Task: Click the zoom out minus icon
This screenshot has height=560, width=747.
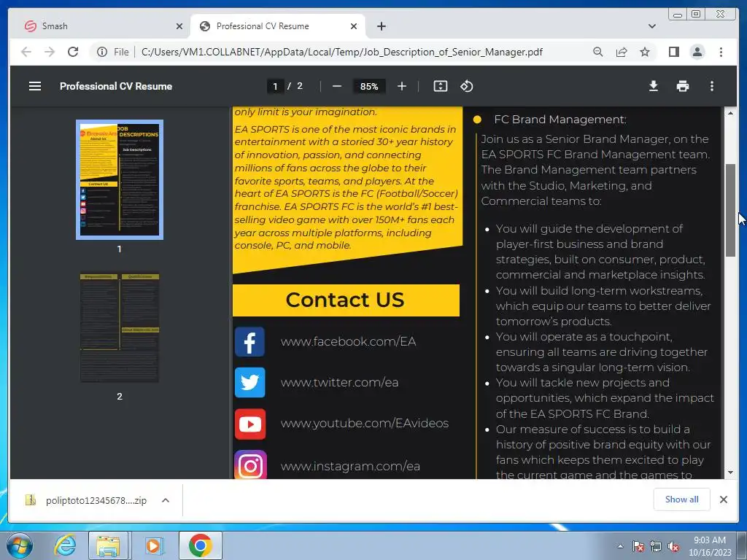Action: [337, 86]
